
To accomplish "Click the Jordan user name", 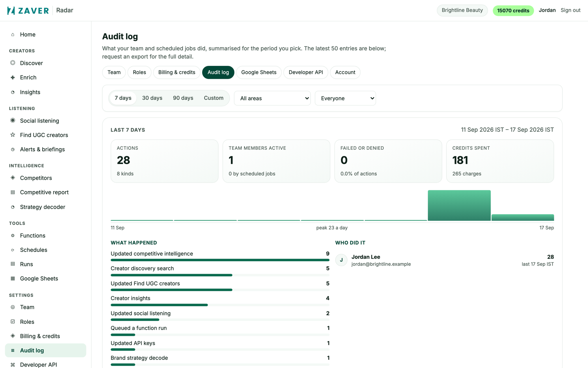I will click(x=547, y=10).
